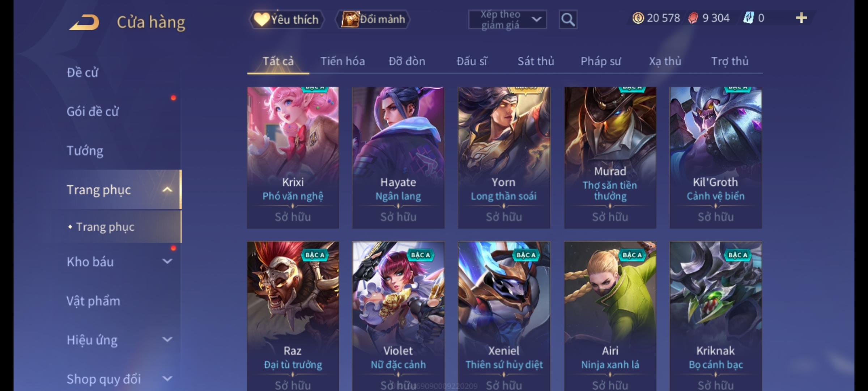Open Đổi mảnh fragment exchange chest
Viewport: 868px width, 391px height.
pyautogui.click(x=373, y=20)
